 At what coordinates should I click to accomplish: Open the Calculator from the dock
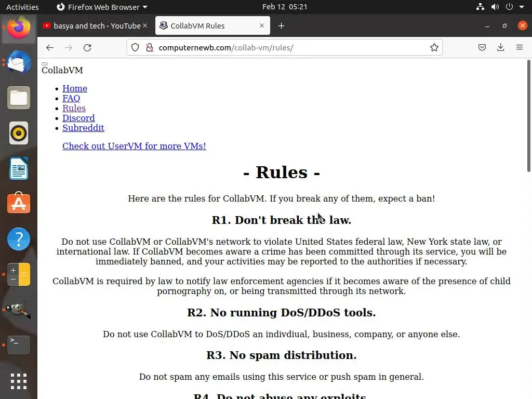pyautogui.click(x=19, y=274)
